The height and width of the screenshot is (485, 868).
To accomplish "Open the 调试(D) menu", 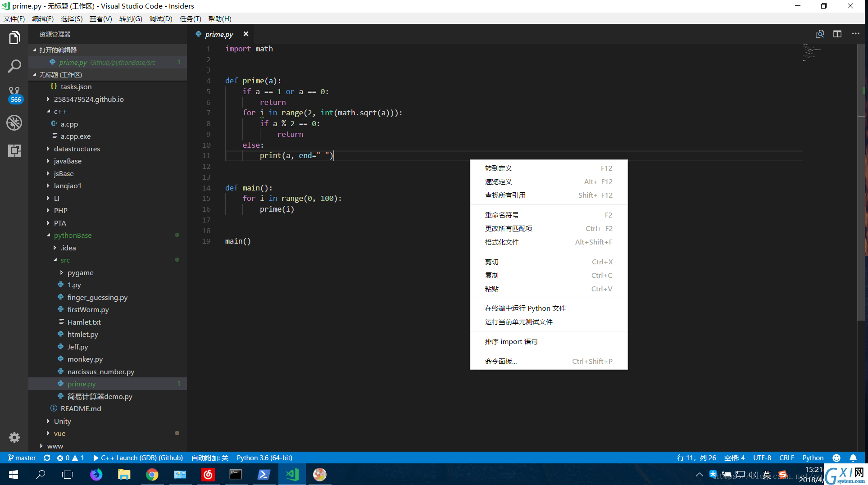I will 161,18.
